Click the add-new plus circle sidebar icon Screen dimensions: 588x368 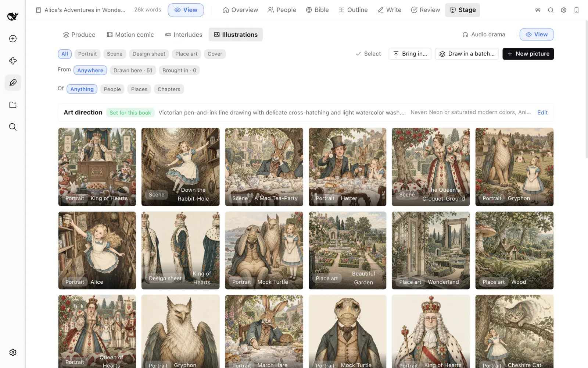tap(13, 39)
